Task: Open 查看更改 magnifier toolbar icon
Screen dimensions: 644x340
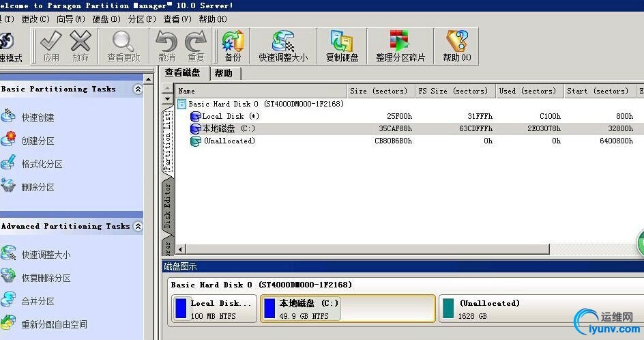Action: coord(123,41)
